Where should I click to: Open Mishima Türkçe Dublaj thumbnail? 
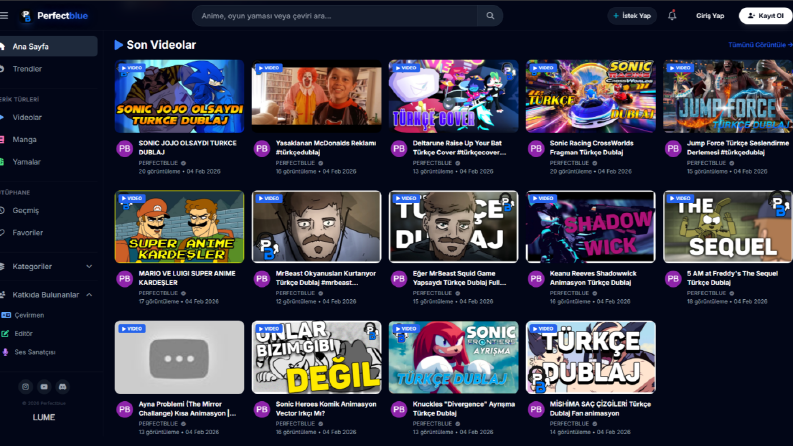point(591,357)
